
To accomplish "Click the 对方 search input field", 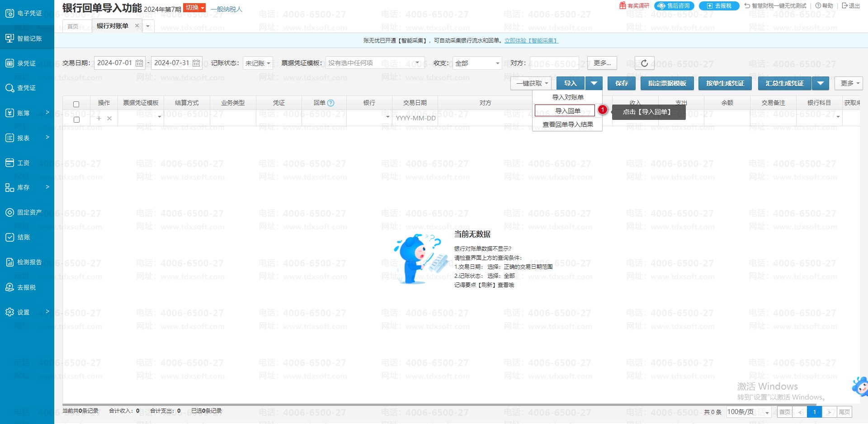I will click(555, 63).
